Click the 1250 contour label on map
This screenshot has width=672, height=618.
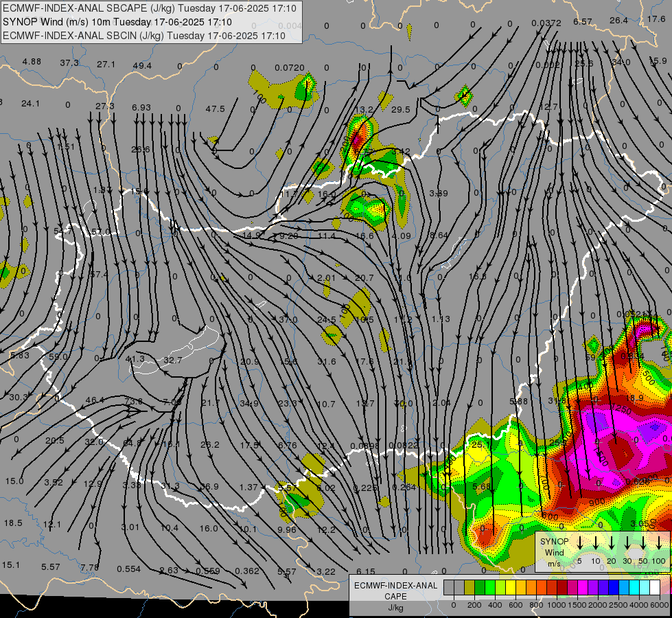click(x=622, y=409)
